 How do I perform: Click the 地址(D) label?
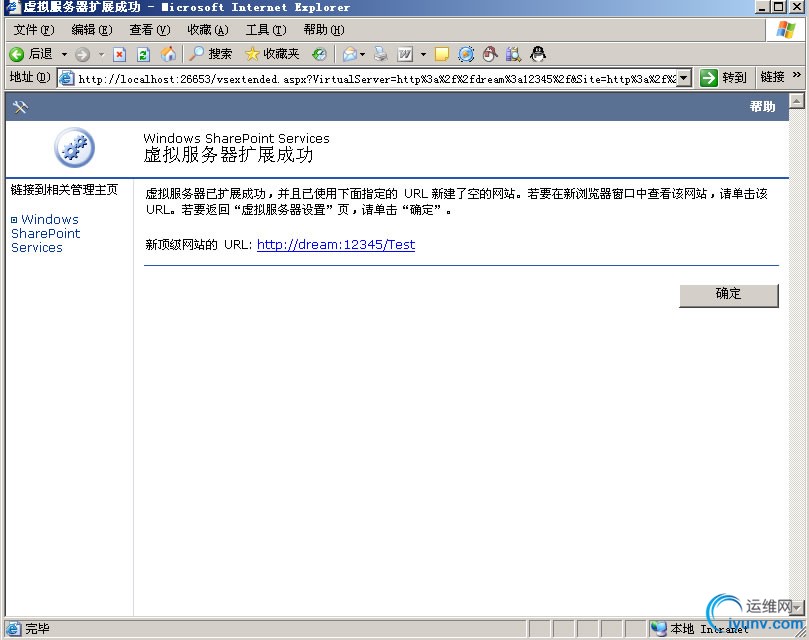click(30, 77)
